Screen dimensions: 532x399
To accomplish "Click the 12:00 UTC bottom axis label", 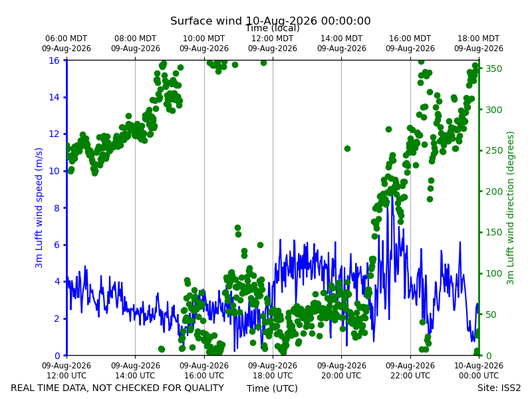I will tap(66, 370).
